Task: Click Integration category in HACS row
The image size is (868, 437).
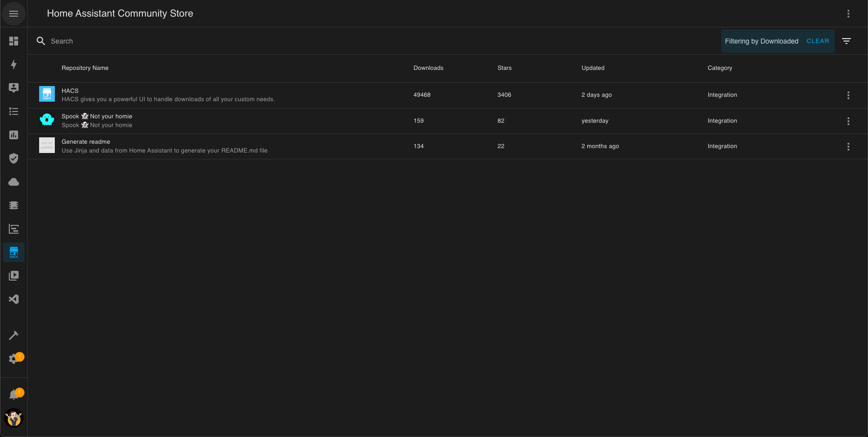Action: (x=722, y=95)
